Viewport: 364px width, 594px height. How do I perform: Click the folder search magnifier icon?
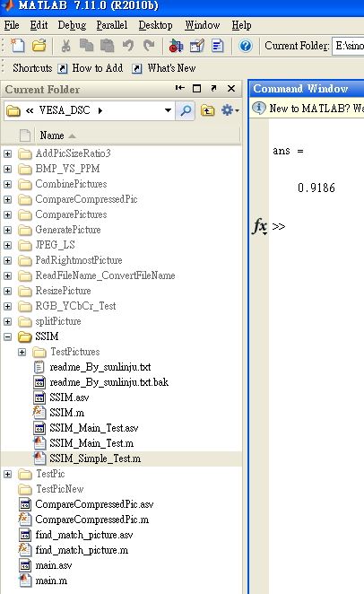pos(186,110)
